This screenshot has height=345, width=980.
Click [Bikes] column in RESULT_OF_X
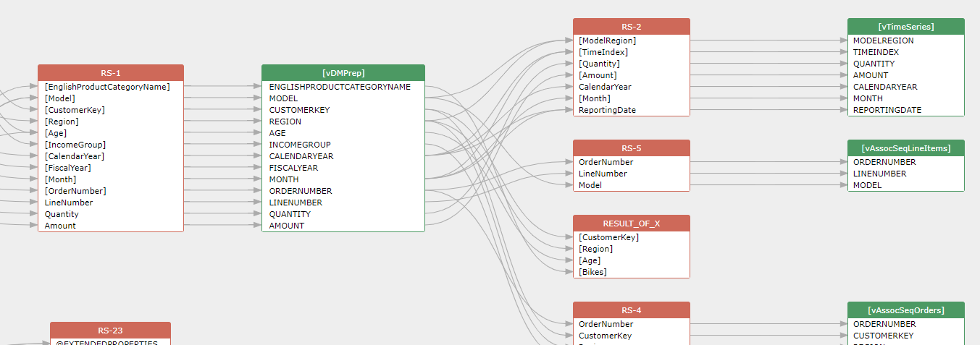click(x=592, y=272)
